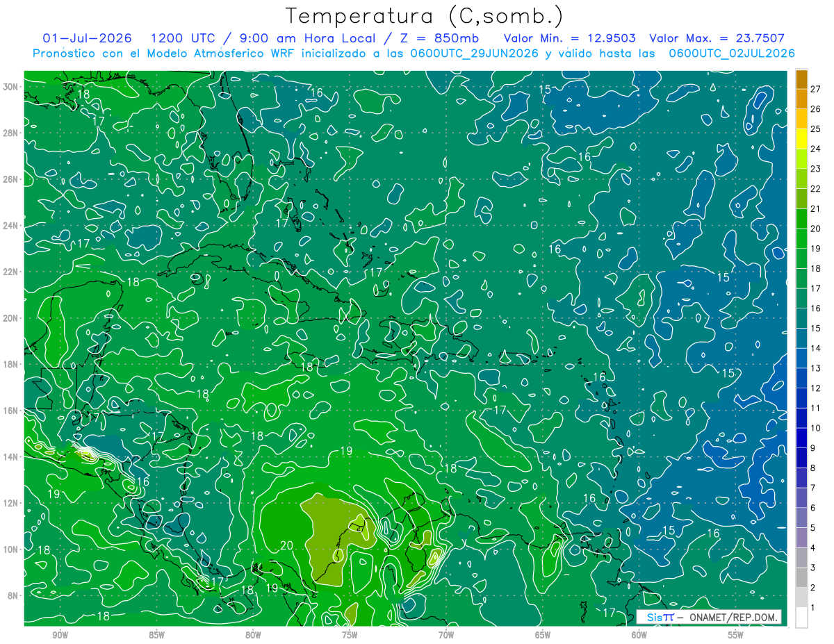
Task: Click the 20N latitude axis label
Action: coord(11,318)
